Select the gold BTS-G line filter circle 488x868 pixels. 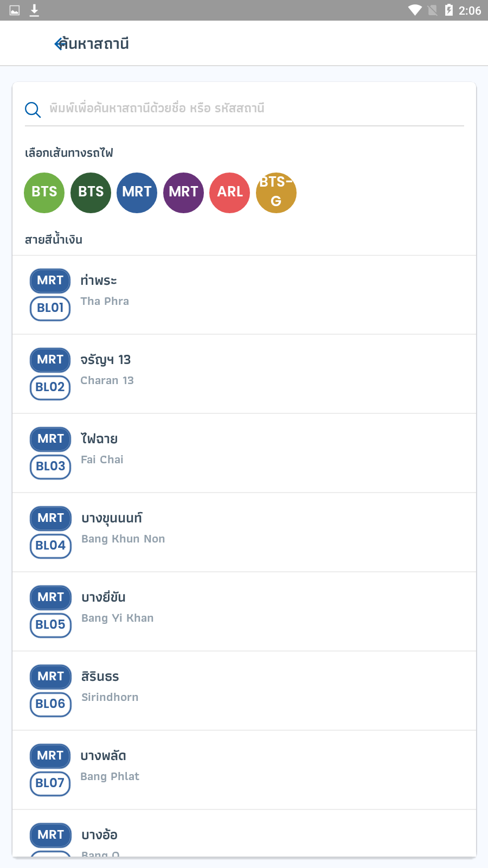(x=276, y=193)
